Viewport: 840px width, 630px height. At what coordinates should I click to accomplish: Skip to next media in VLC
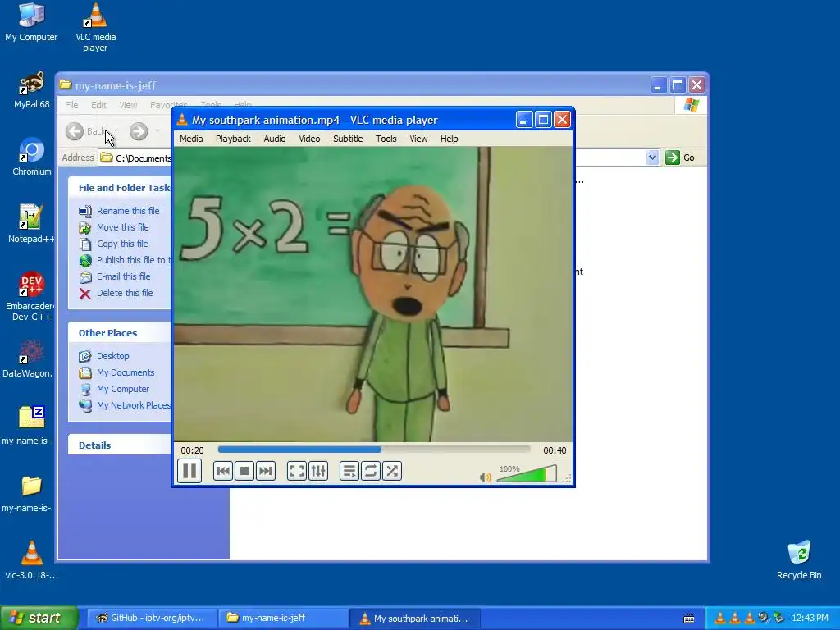pos(266,471)
